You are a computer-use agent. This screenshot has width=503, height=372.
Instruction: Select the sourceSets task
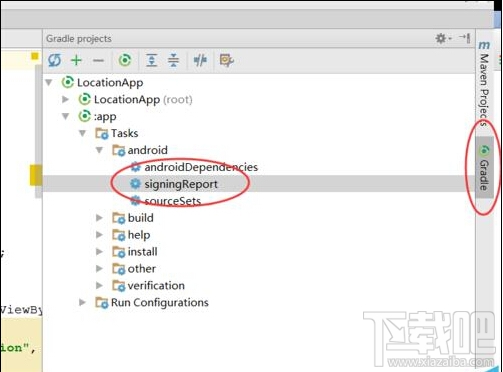173,201
